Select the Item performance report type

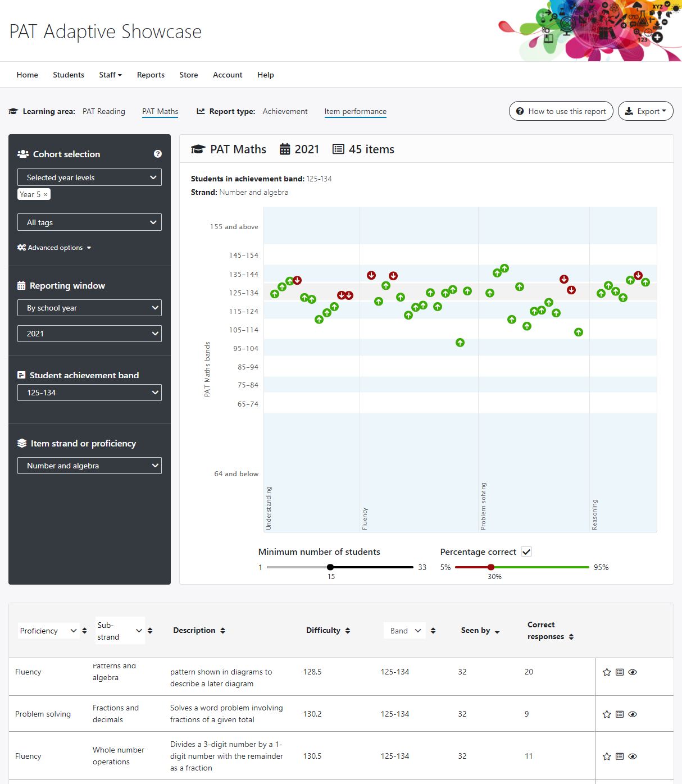pyautogui.click(x=356, y=111)
